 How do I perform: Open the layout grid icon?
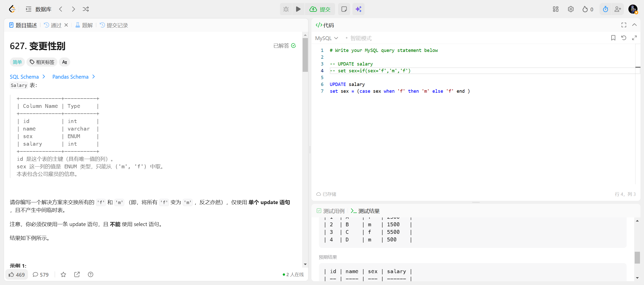pyautogui.click(x=555, y=9)
